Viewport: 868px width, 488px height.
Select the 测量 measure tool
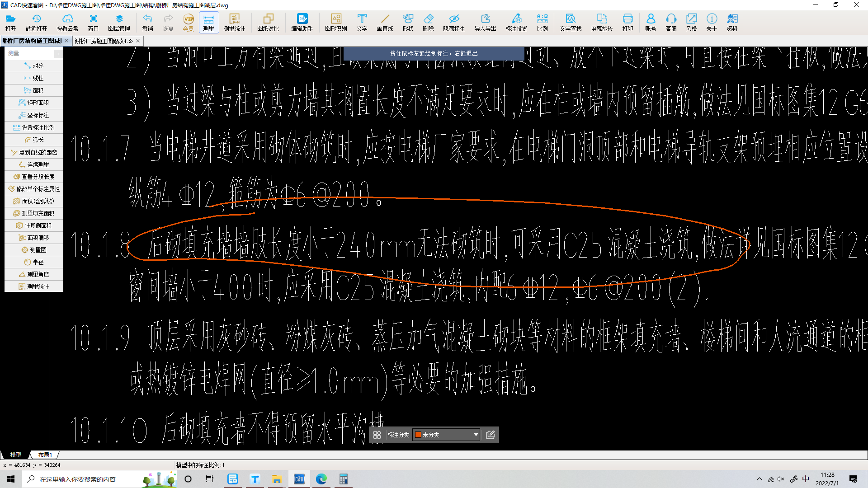[208, 22]
